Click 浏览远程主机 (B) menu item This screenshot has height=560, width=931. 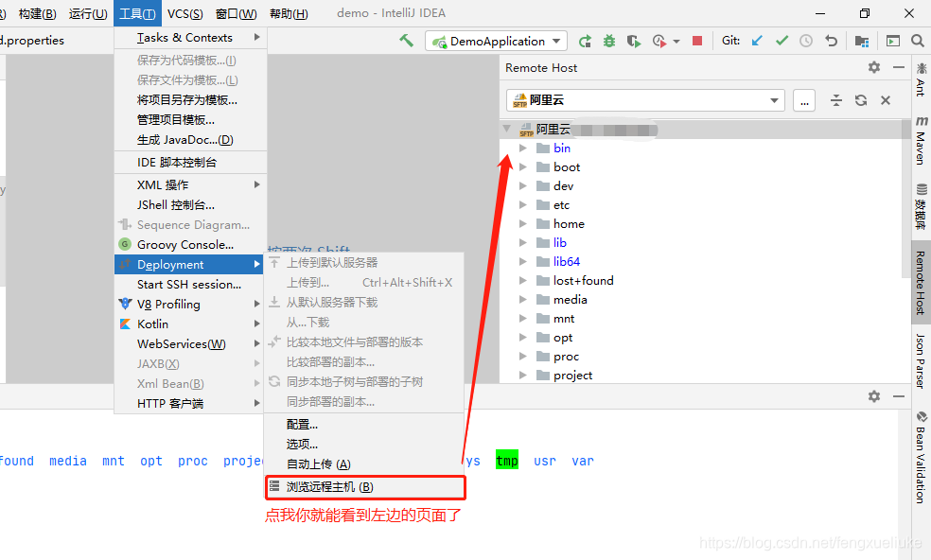point(365,487)
